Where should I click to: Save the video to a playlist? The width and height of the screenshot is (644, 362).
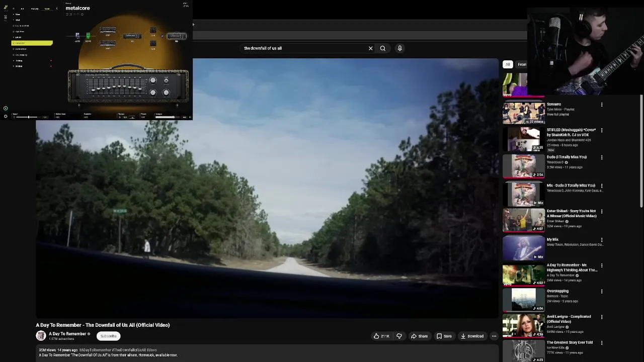[444, 336]
